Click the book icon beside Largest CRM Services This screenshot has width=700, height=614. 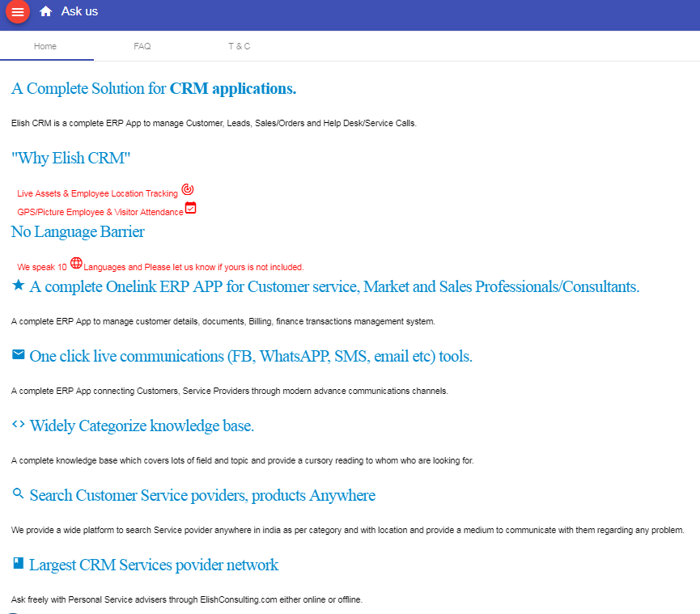click(x=19, y=563)
